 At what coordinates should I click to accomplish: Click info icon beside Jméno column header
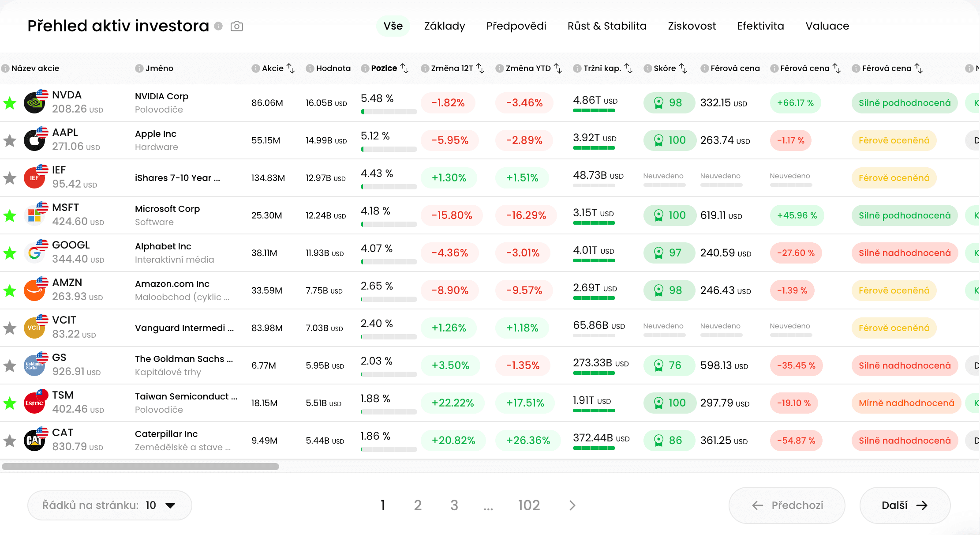[139, 68]
